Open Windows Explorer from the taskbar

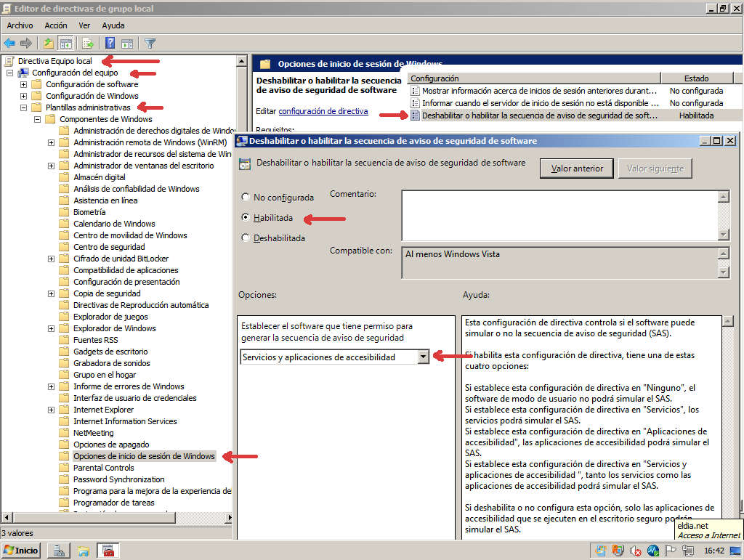84,550
